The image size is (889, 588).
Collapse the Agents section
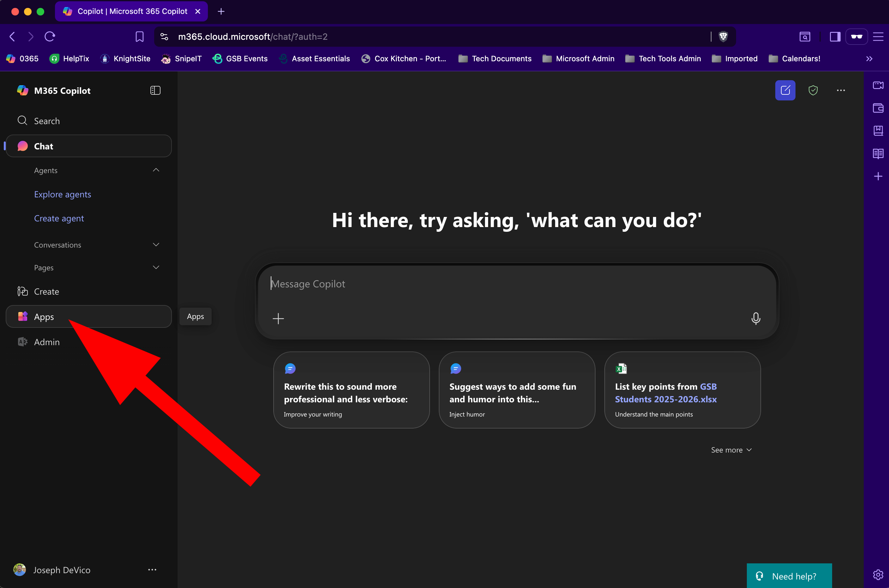point(156,170)
